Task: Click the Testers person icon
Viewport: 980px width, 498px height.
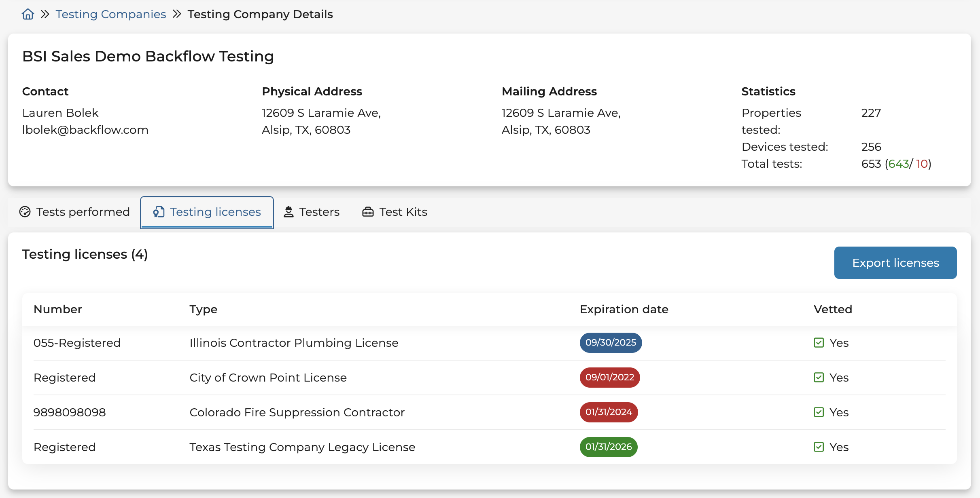Action: [288, 212]
